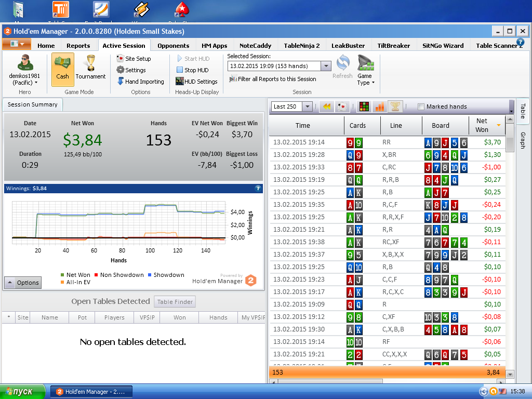The width and height of the screenshot is (532, 399).
Task: Click Stop HUD button
Action: 192,70
